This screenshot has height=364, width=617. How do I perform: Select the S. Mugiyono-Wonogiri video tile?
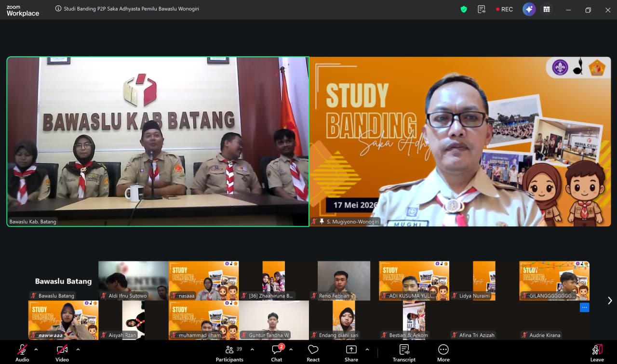click(x=460, y=142)
